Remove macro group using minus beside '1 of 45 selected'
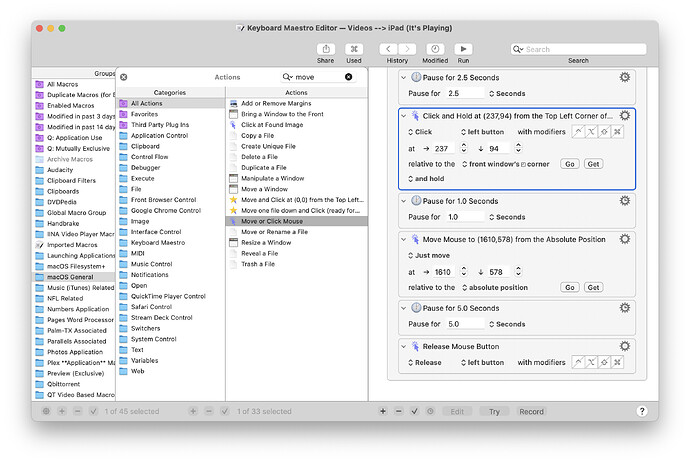Screen dimensions: 690x463 77,411
